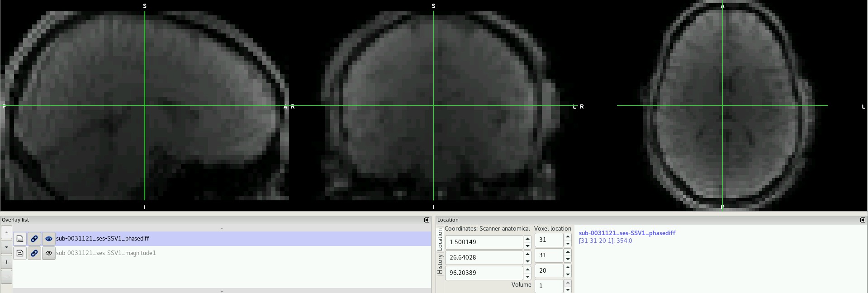
Task: Click the Volume field showing 1
Action: pyautogui.click(x=549, y=286)
